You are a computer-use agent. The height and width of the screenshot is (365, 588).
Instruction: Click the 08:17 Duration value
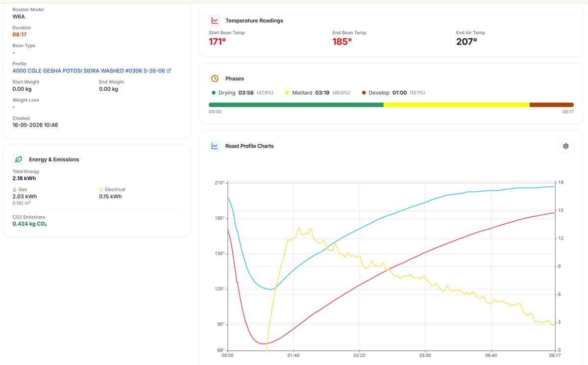[x=20, y=35]
